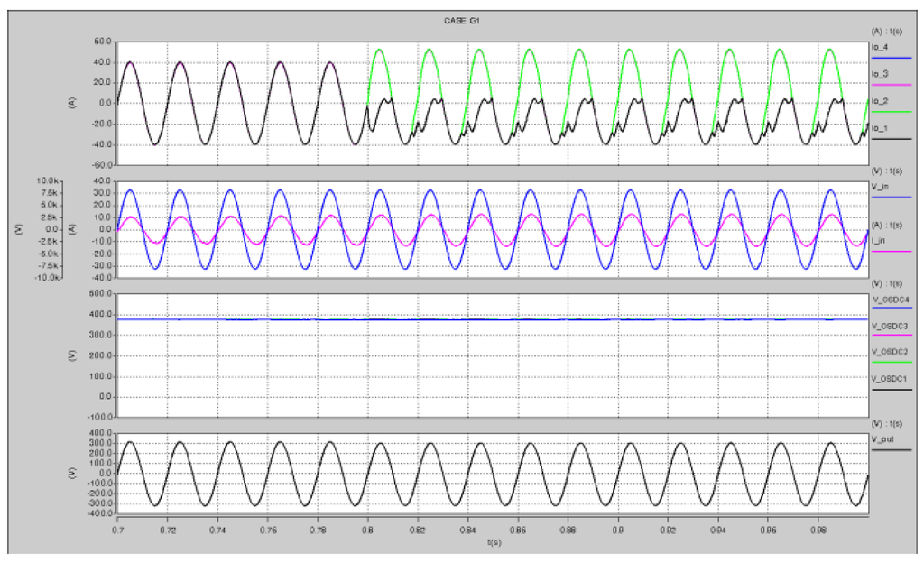The image size is (924, 563).
Task: Click the (V) y-axis label of bottom plot
Action: 70,473
